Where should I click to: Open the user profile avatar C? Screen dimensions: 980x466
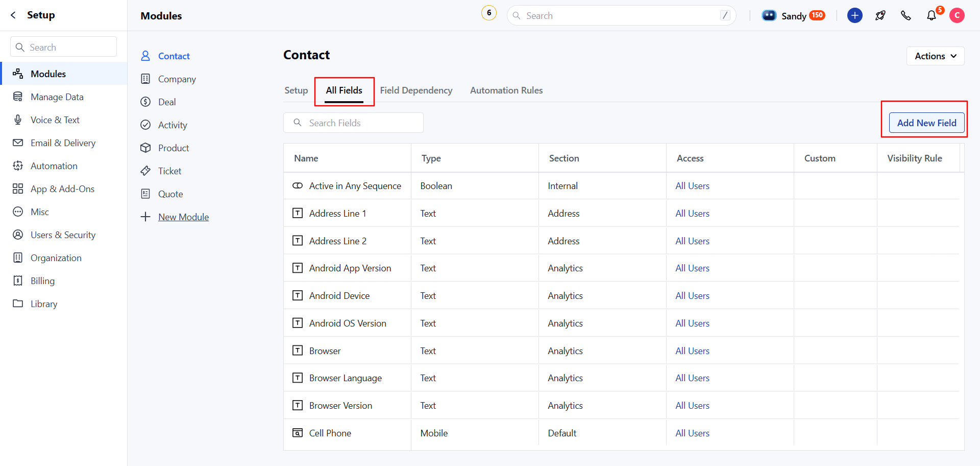pos(957,15)
